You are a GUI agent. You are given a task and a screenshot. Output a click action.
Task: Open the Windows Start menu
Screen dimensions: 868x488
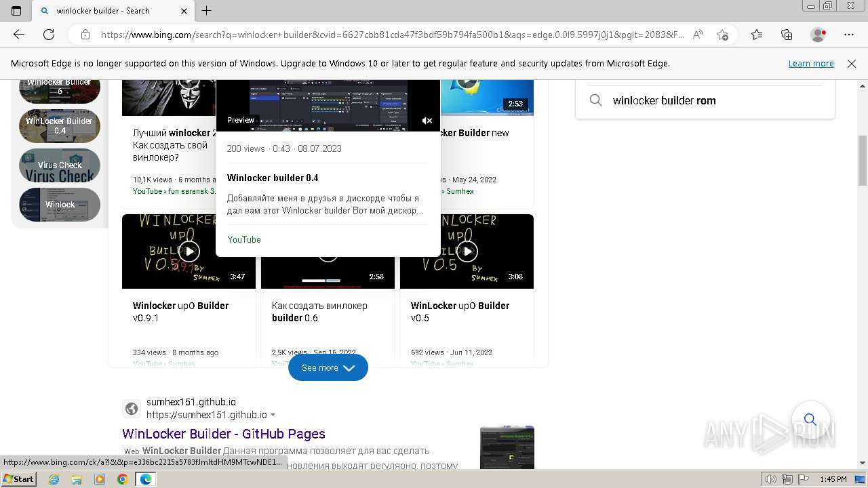(18, 479)
